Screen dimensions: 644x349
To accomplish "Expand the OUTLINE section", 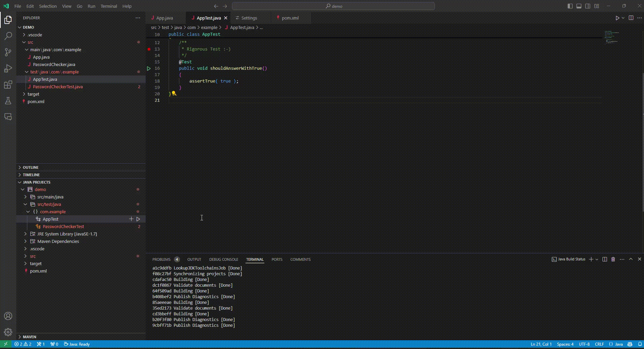I will (x=30, y=167).
